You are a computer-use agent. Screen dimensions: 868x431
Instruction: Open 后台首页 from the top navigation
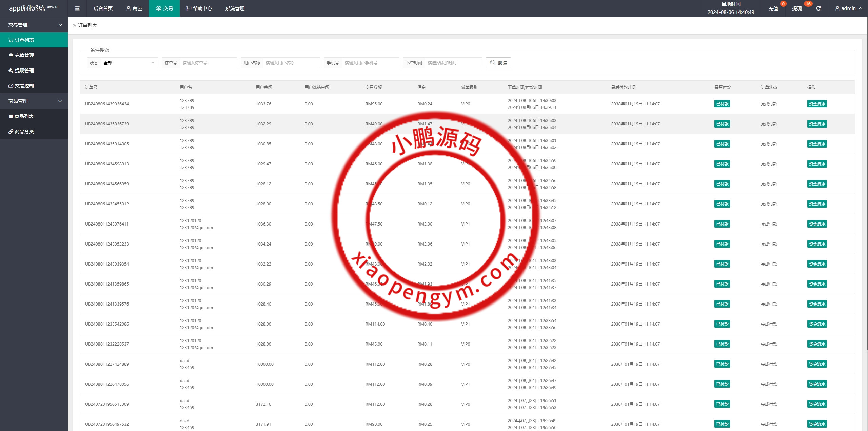point(103,8)
